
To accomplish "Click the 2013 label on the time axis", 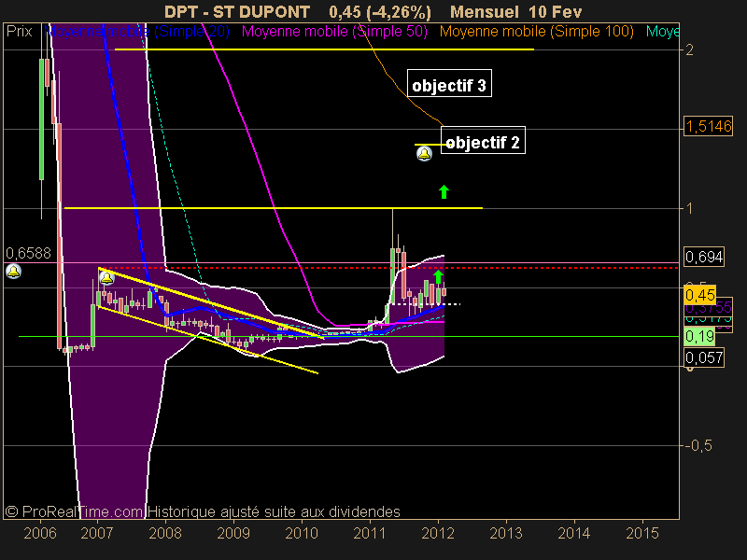I will coord(506,533).
